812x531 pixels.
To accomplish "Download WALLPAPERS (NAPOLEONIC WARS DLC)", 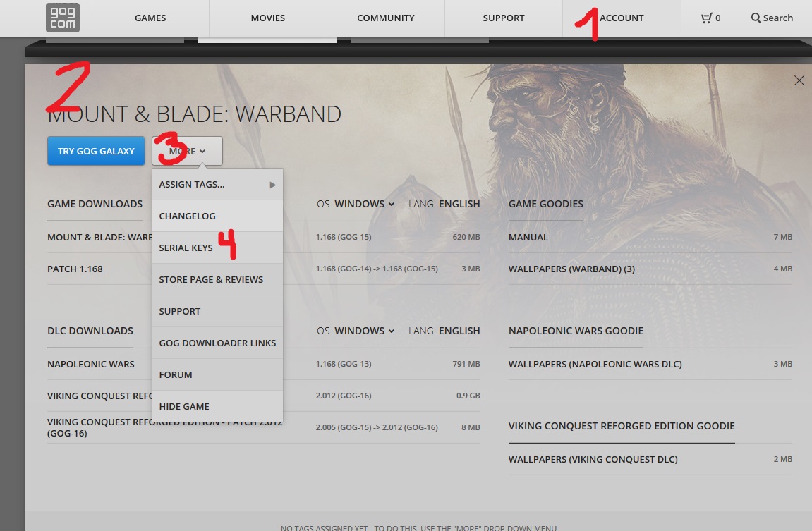I will tap(650, 364).
